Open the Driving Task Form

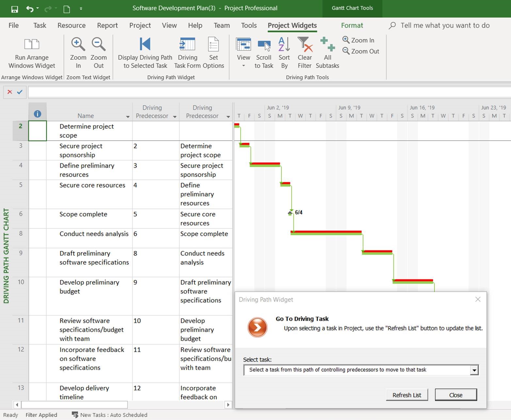187,44
